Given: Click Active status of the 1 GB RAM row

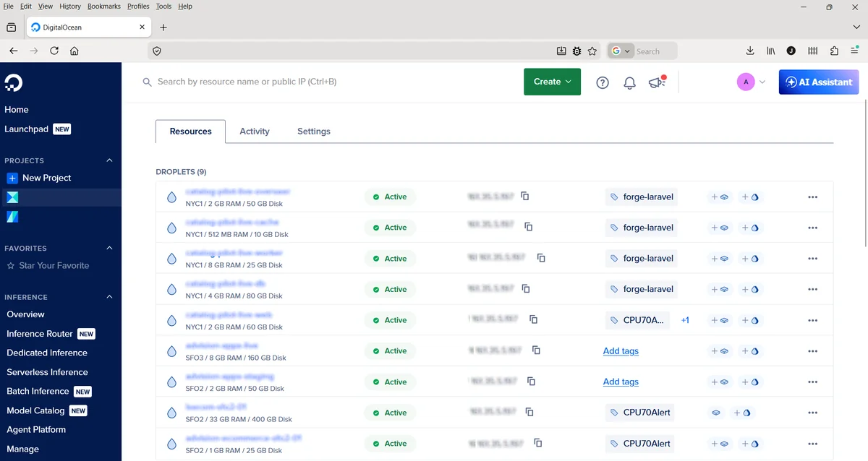Looking at the screenshot, I should (x=390, y=444).
